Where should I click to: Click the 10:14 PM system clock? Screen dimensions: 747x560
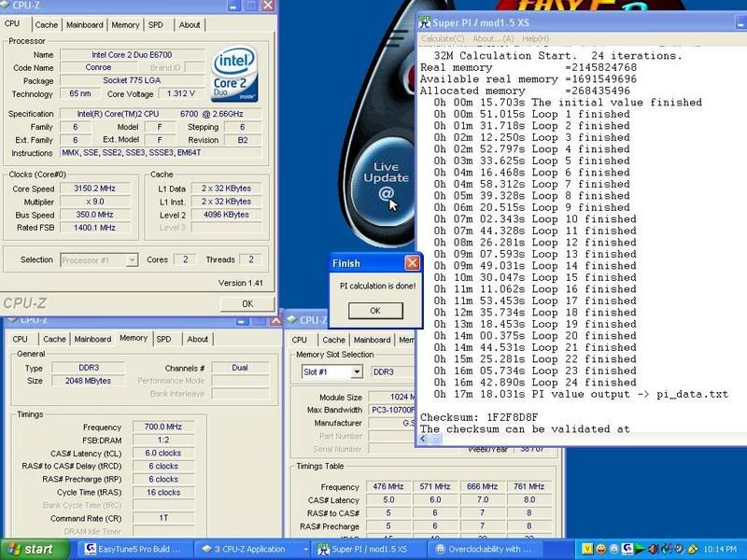point(720,549)
